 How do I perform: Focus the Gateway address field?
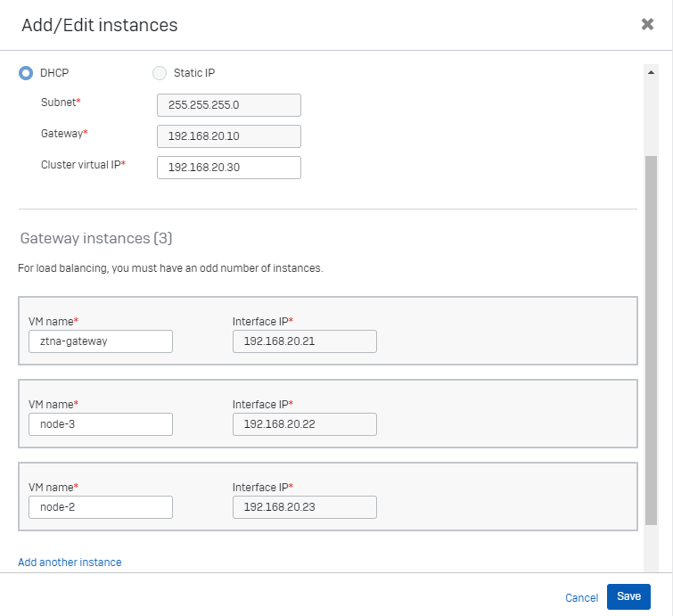[228, 136]
